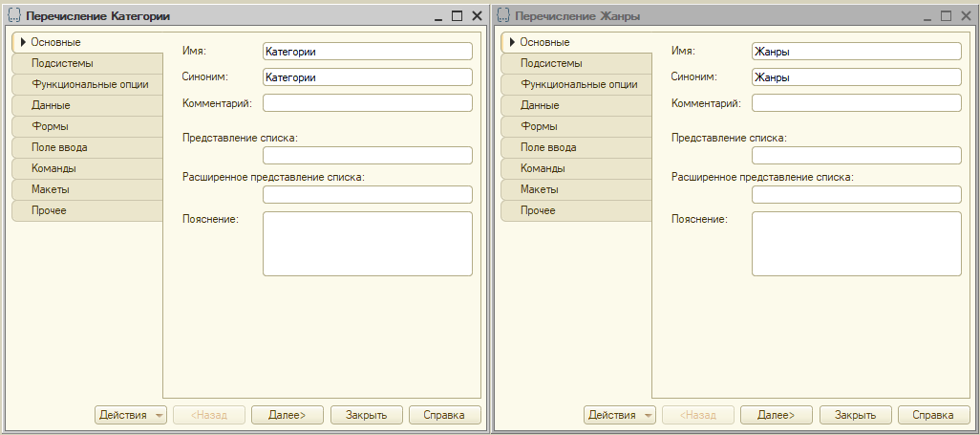The image size is (980, 435).
Task: Click Имя field containing Категории
Action: [x=368, y=52]
